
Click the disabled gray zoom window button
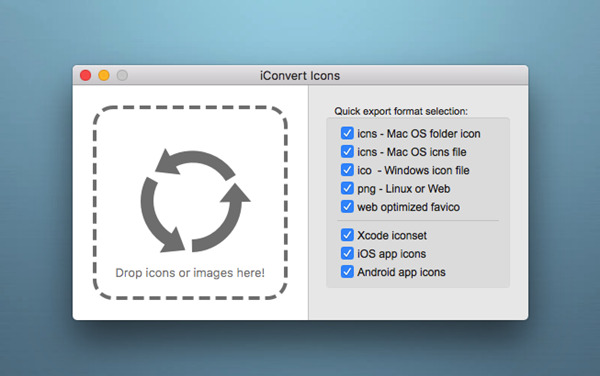pyautogui.click(x=122, y=75)
